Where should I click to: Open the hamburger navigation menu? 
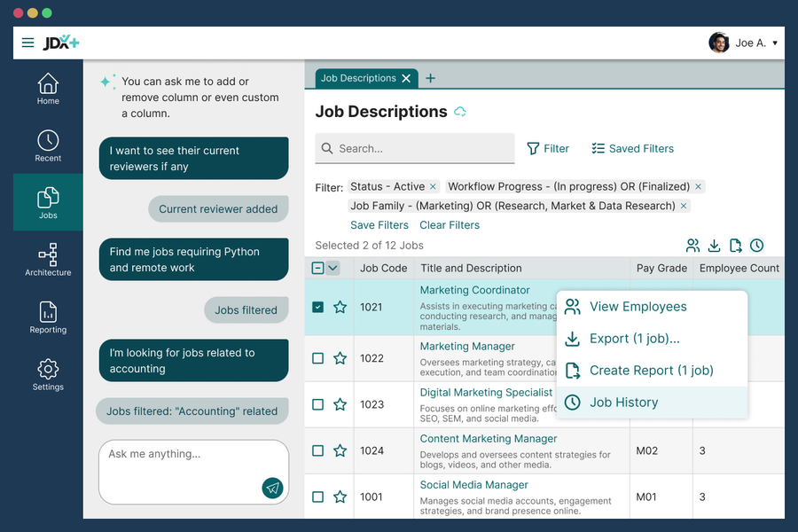click(x=27, y=43)
